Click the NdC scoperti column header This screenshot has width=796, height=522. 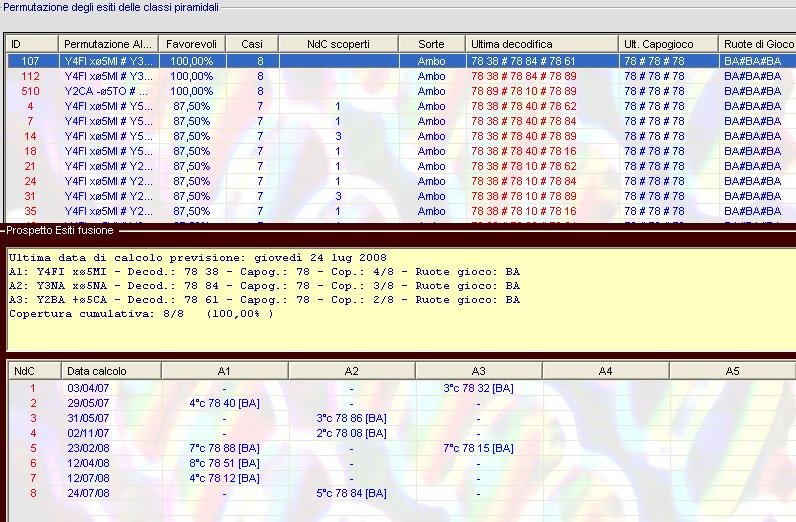point(339,44)
